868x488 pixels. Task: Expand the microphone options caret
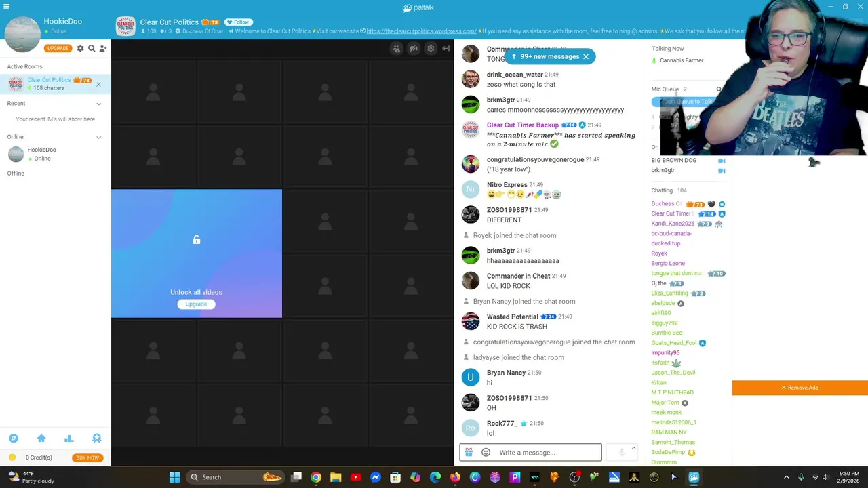coord(633,448)
